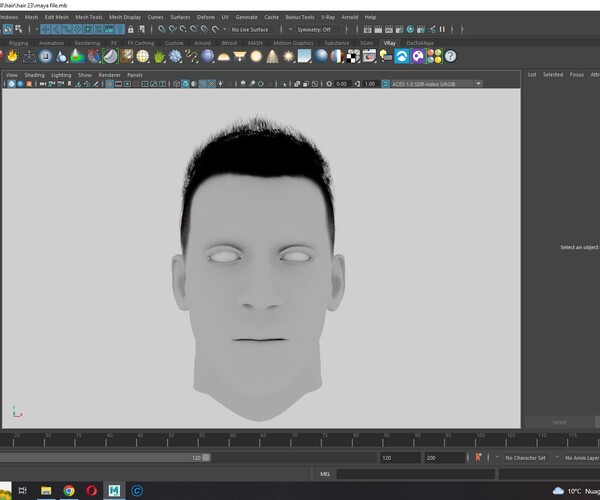Expand the selection mask arrow before the blue icons
This screenshot has width=600, height=500.
[37, 29]
